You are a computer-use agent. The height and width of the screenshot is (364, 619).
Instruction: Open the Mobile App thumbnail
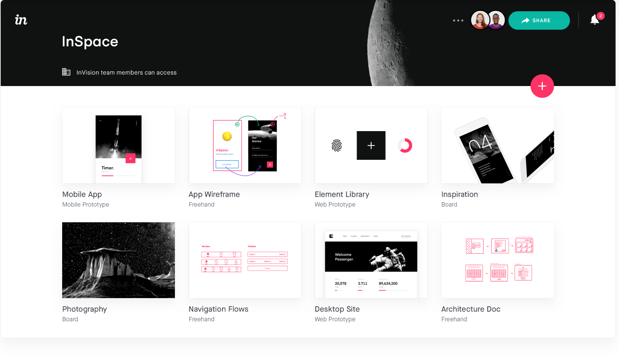pyautogui.click(x=119, y=145)
